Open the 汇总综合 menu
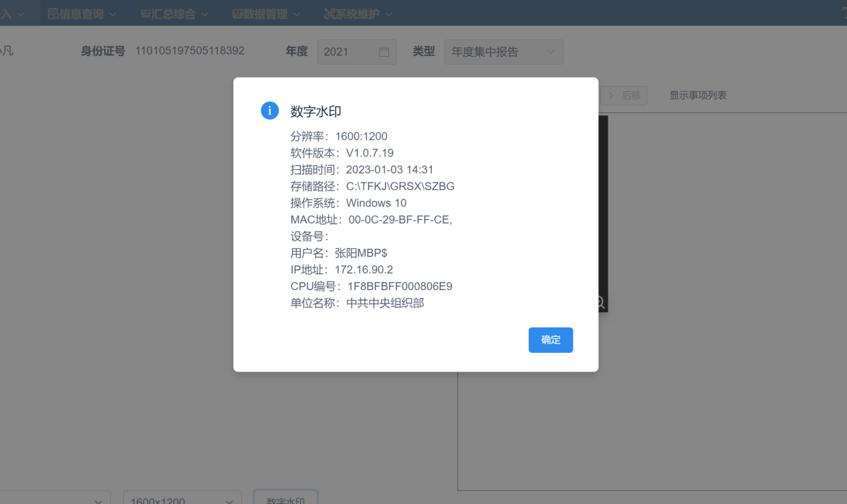This screenshot has width=847, height=504. (174, 13)
